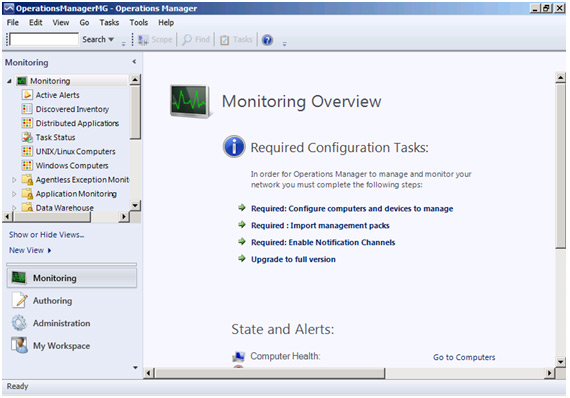This screenshot has width=570, height=398.
Task: Click the Windows Computers state icon
Action: pyautogui.click(x=27, y=165)
